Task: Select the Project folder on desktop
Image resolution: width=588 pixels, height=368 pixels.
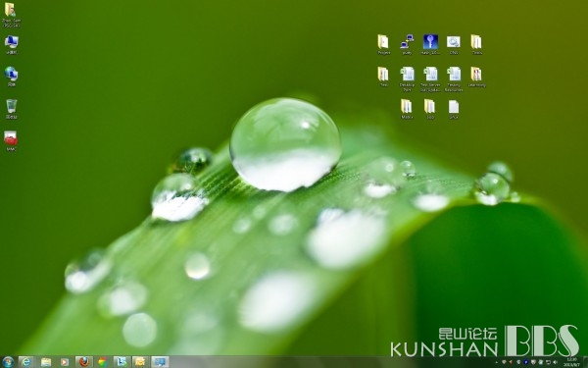Action: [x=383, y=44]
